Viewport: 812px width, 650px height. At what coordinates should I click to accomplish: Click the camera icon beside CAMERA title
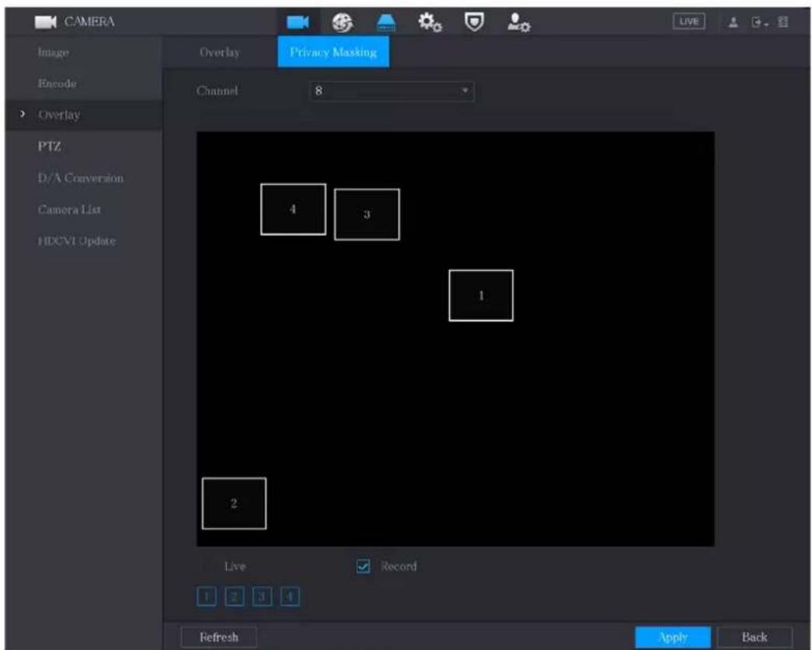[46, 23]
